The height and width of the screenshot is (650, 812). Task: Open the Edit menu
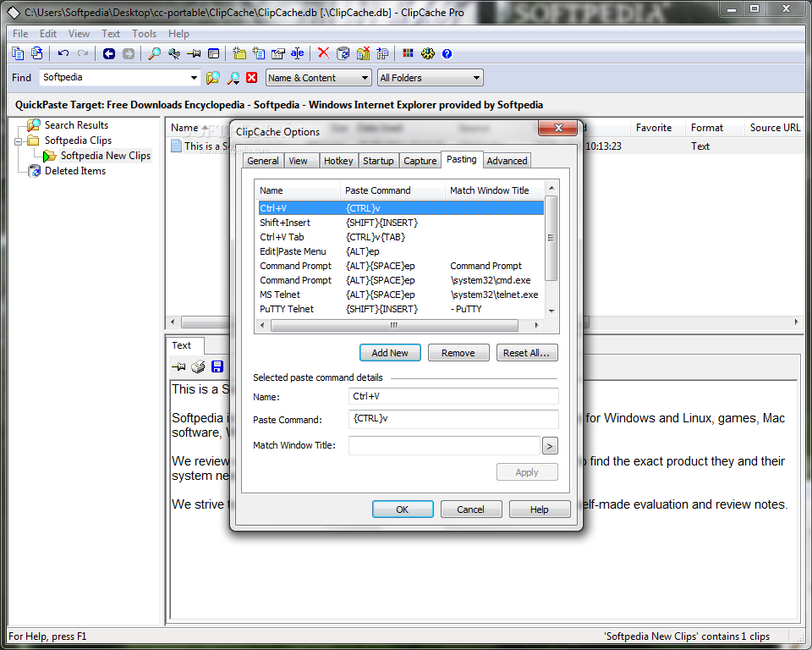(48, 34)
